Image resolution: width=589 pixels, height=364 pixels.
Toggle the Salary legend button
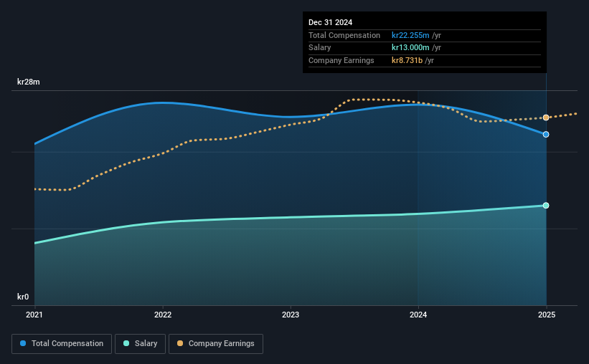point(140,344)
